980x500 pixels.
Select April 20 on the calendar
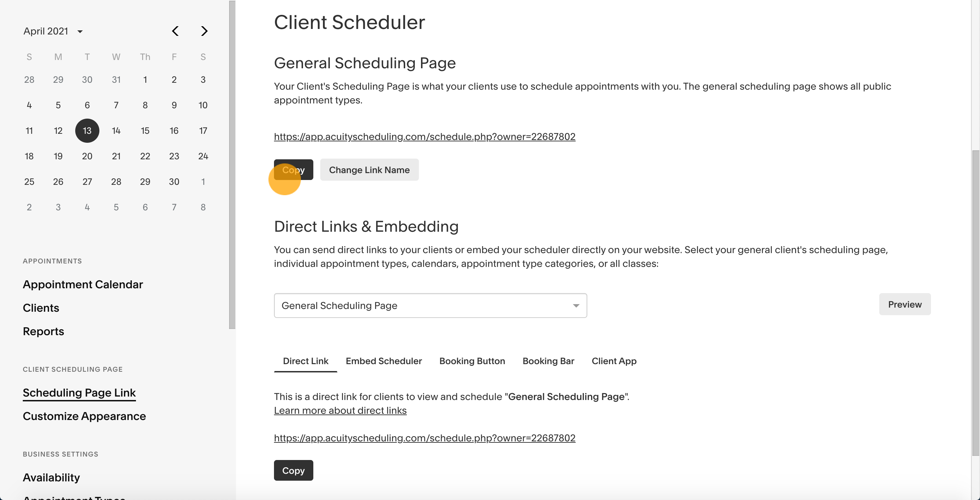click(x=87, y=156)
